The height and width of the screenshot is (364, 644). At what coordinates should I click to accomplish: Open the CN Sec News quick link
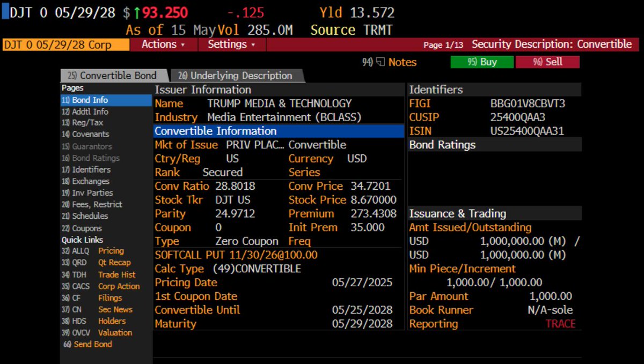pos(97,309)
